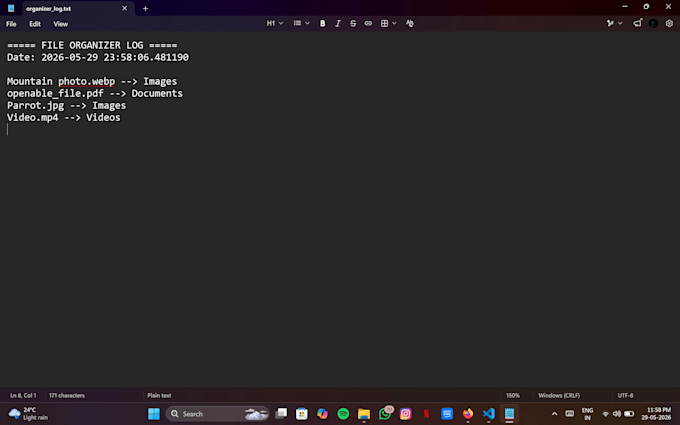This screenshot has width=680, height=425.
Task: Open the View menu
Action: pos(60,24)
